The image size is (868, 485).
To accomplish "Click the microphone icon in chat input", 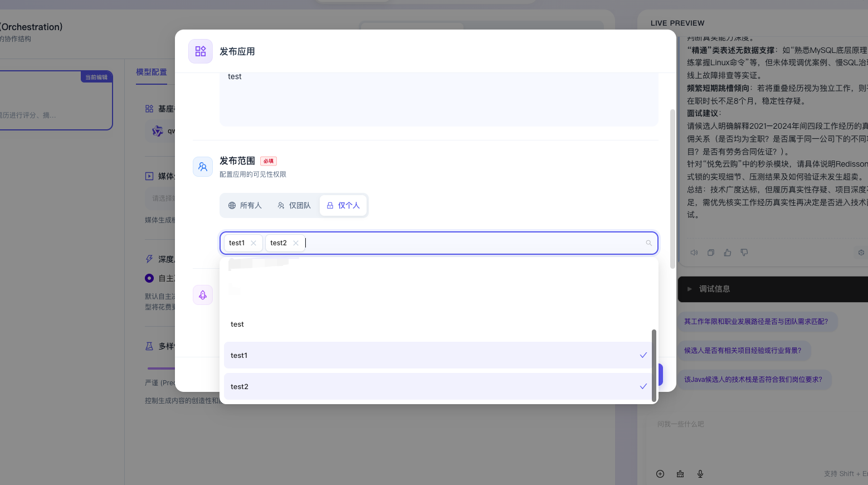I will point(700,474).
